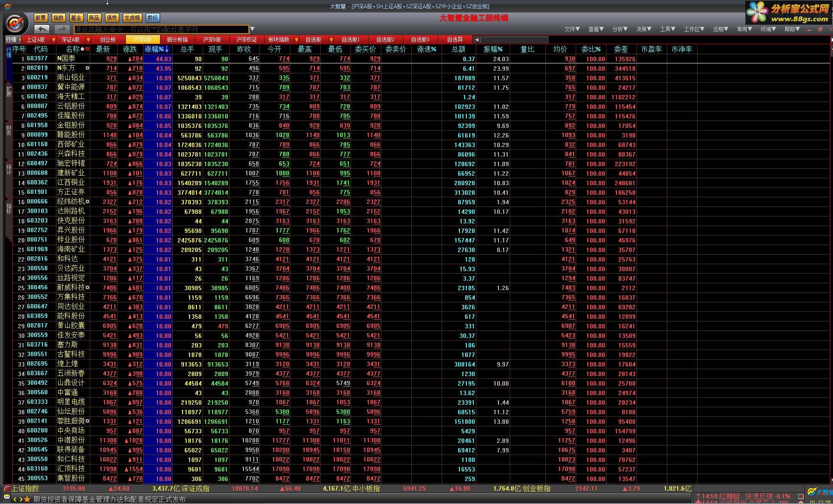Click the next news arrow in ticker
The image size is (833, 504).
coord(20,500)
